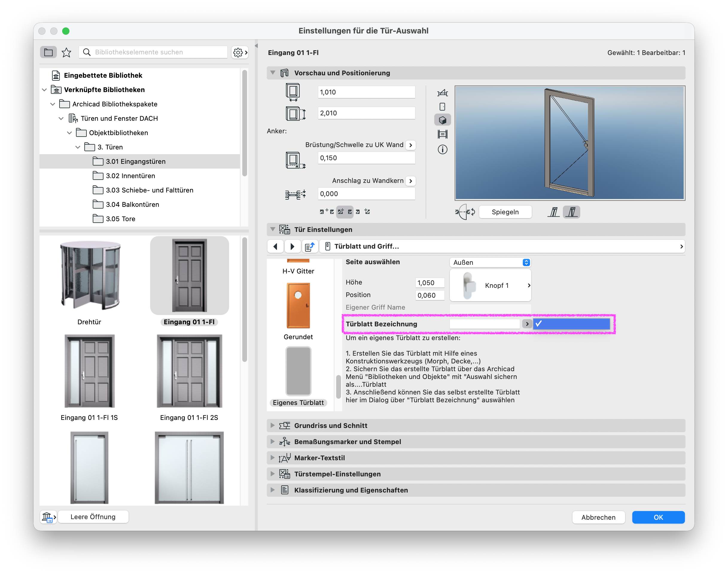Show favorites via the star icon
This screenshot has height=575, width=728.
coord(66,52)
